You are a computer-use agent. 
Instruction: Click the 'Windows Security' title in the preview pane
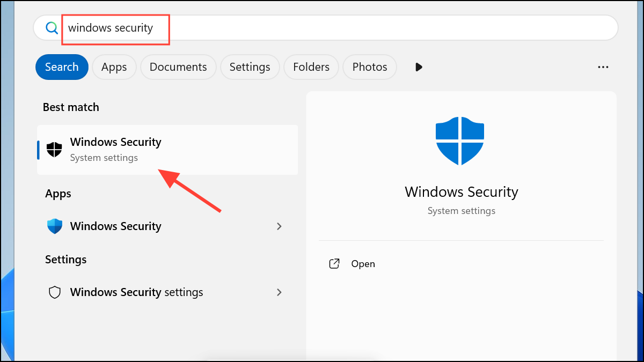pos(462,192)
